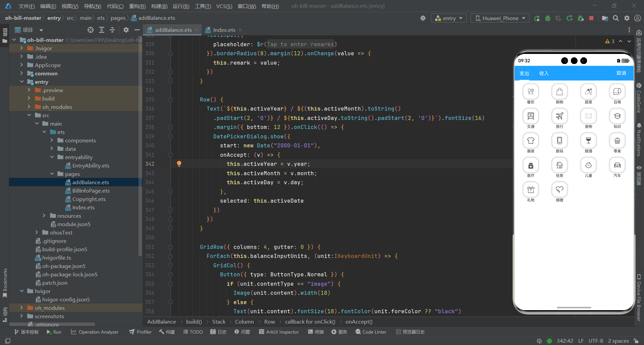The image size is (644, 345).
Task: Tap the 餐饮 dining icon in previewer
Action: tap(531, 91)
